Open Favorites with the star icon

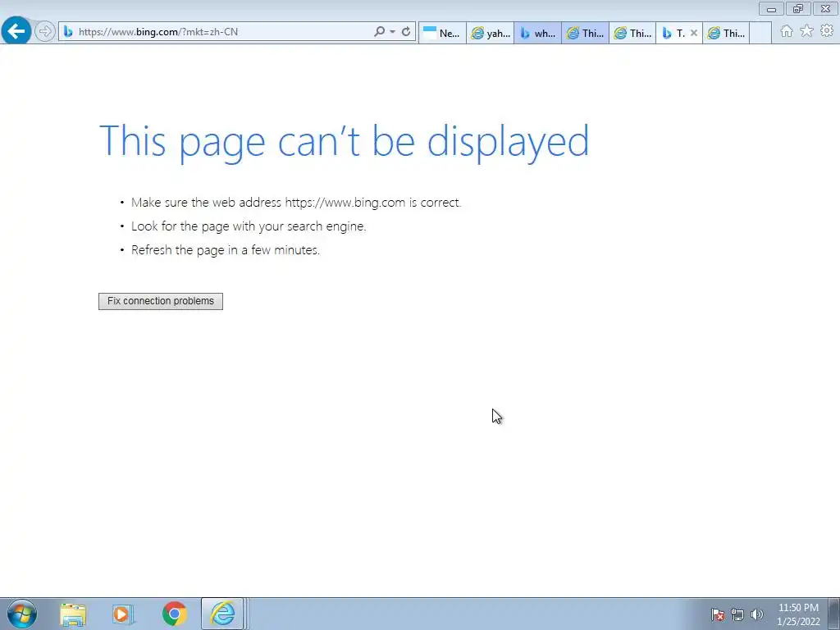[806, 31]
